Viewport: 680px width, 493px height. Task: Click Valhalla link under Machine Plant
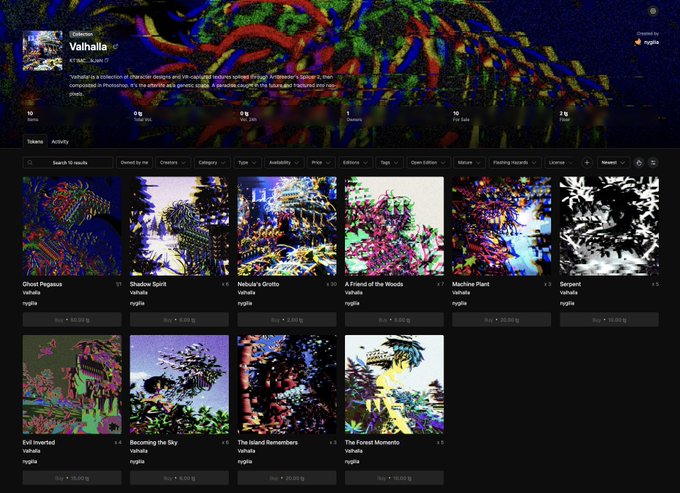click(461, 293)
